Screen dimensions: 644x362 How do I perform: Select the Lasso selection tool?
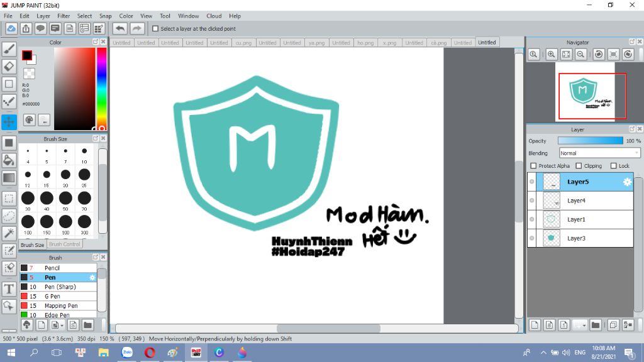9,216
